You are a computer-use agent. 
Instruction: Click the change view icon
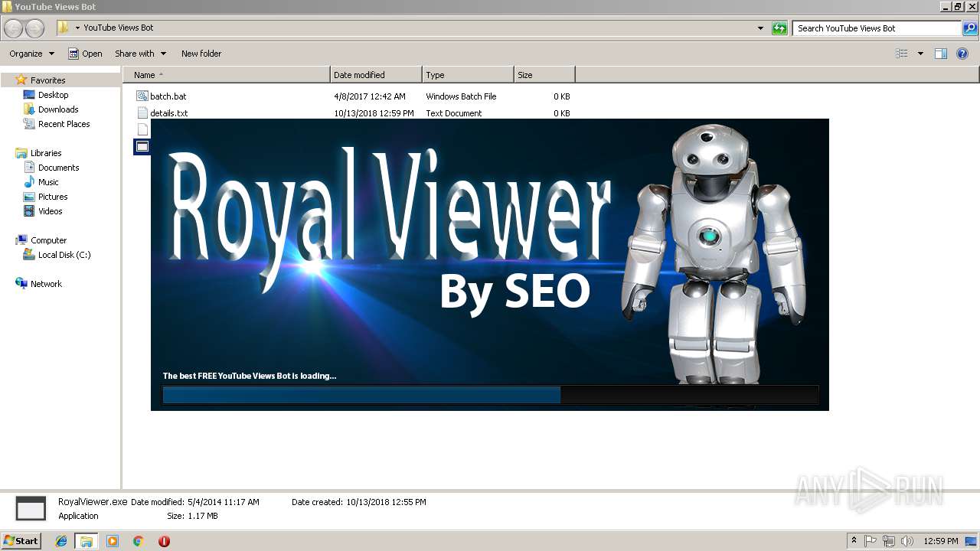pos(902,54)
